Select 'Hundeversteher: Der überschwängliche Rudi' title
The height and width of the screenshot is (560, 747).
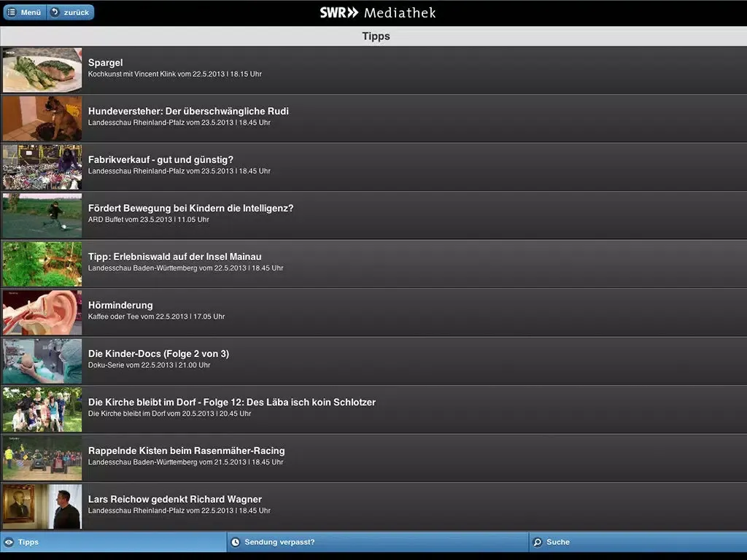point(188,111)
